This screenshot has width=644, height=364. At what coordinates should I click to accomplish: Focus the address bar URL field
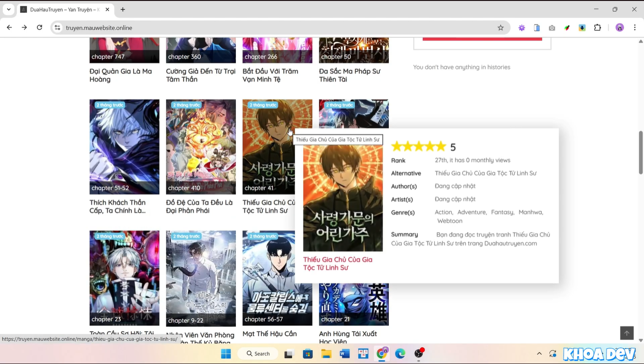[x=279, y=27]
